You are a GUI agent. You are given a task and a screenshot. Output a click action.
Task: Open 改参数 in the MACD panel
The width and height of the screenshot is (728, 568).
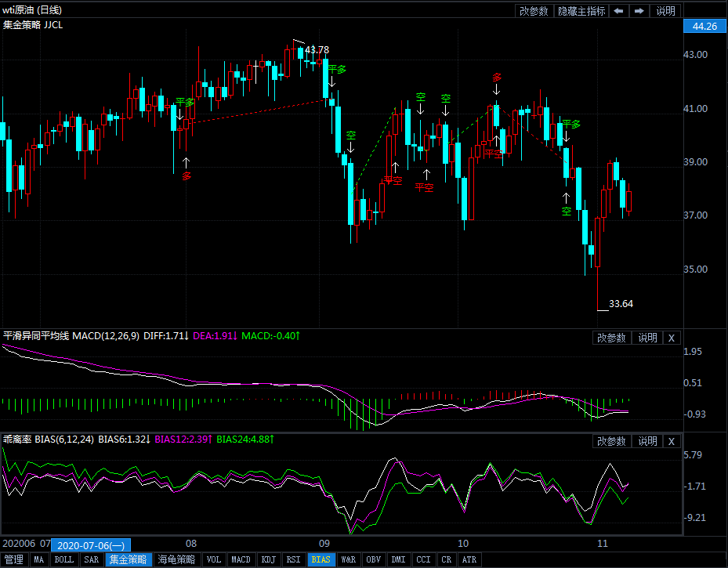coord(611,338)
